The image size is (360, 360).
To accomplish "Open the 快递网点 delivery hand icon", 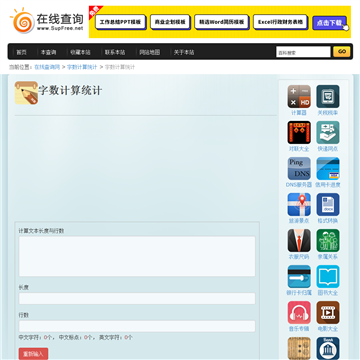I will coord(328,132).
